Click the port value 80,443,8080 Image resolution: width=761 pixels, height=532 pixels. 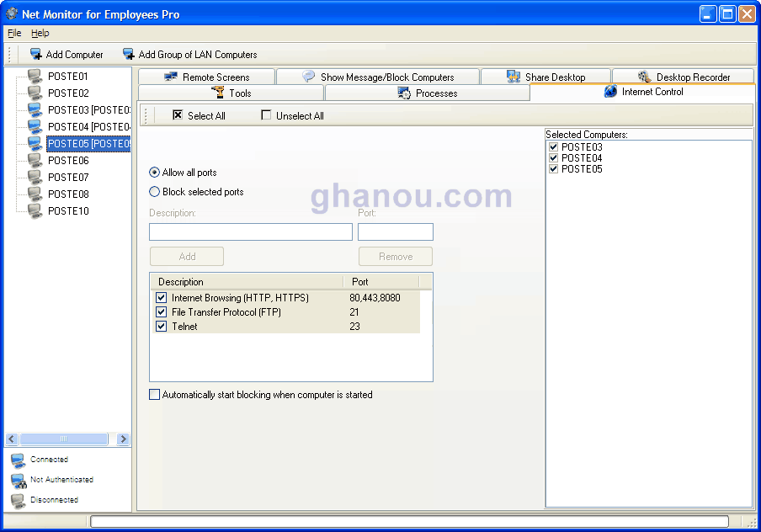(x=375, y=297)
